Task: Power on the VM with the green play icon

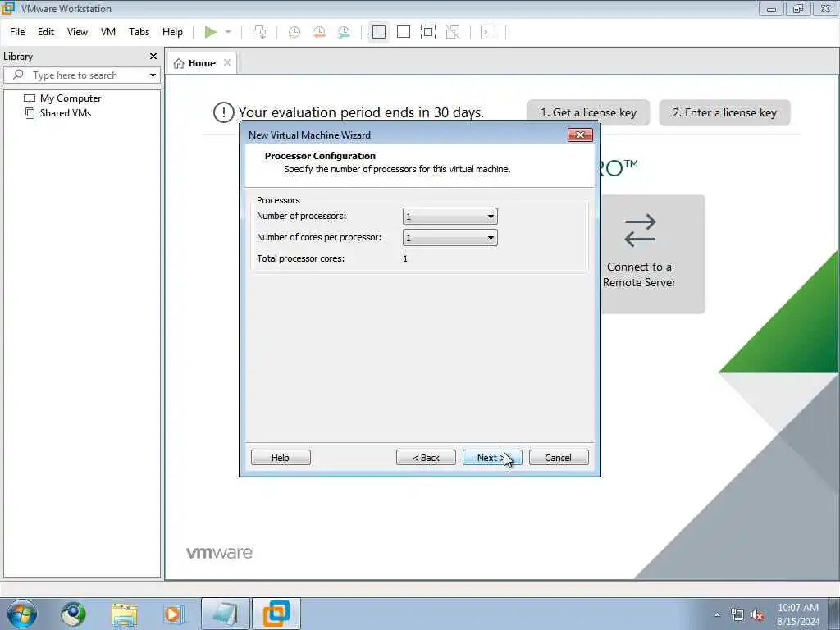Action: point(211,32)
